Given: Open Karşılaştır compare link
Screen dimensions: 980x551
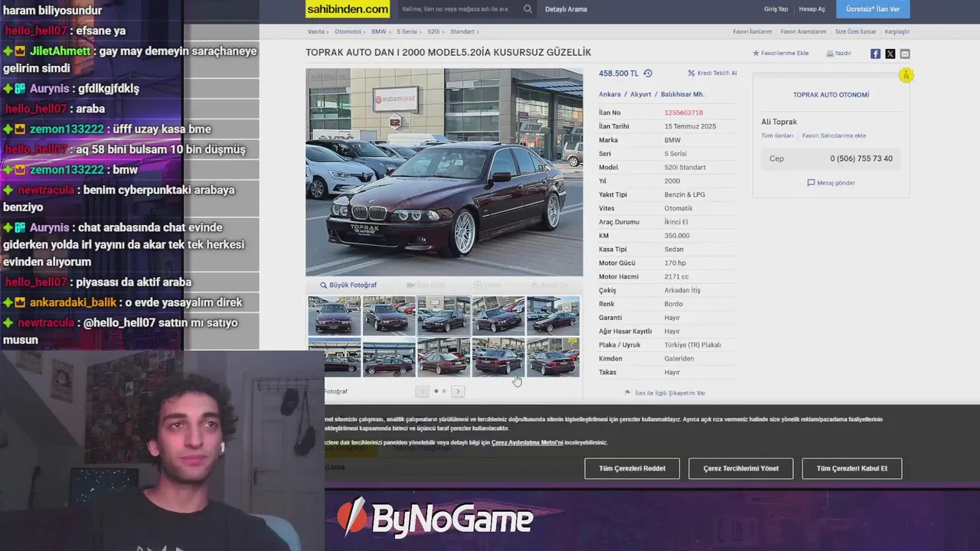Looking at the screenshot, I should point(897,31).
